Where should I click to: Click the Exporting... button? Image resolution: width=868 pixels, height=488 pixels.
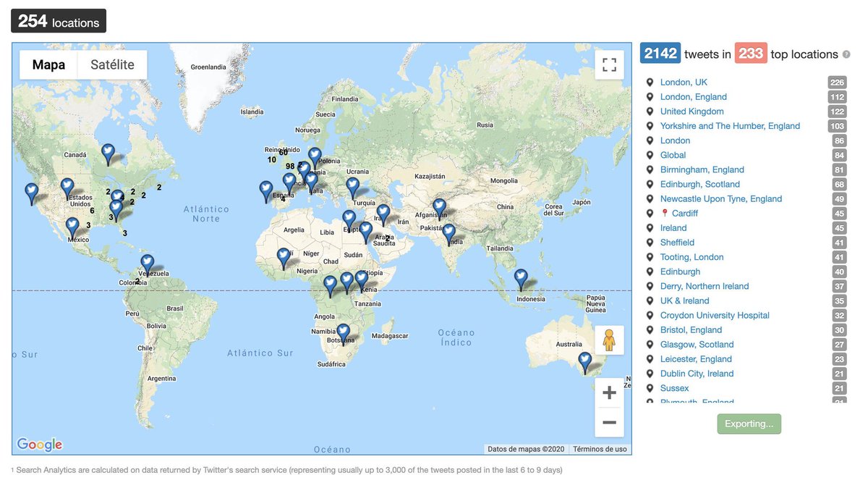pyautogui.click(x=749, y=424)
